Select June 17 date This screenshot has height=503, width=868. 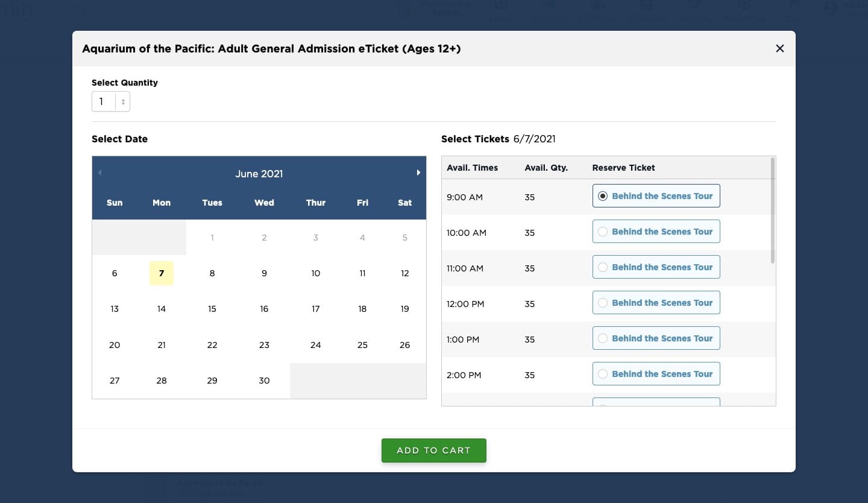click(316, 309)
